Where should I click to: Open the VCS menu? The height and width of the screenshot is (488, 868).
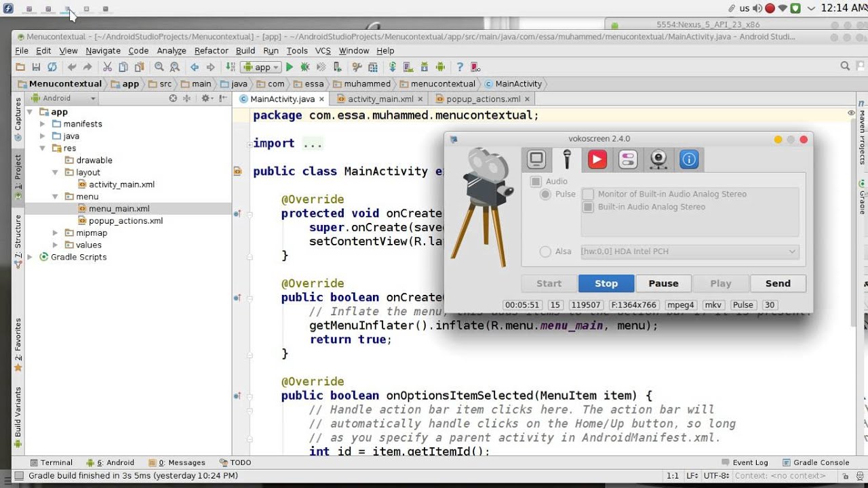(323, 51)
